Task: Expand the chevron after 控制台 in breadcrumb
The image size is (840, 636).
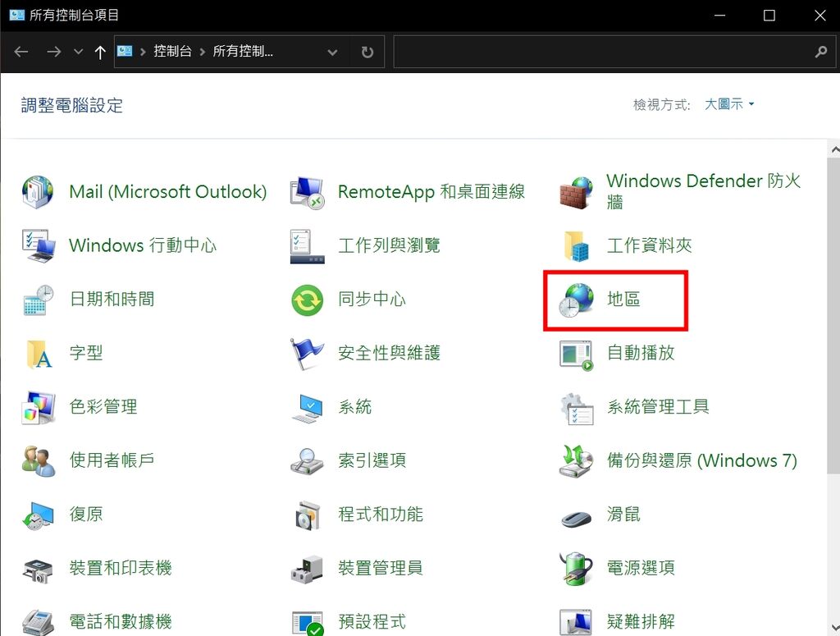Action: pyautogui.click(x=203, y=52)
